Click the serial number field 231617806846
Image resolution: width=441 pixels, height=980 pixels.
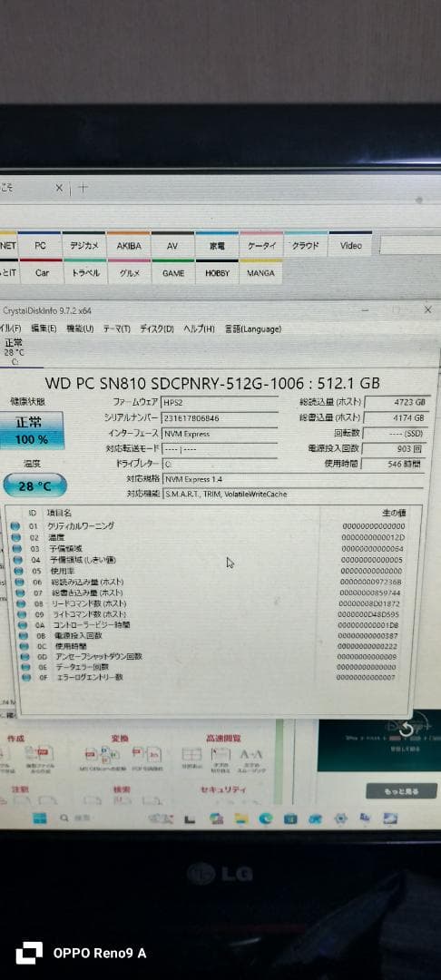point(220,418)
